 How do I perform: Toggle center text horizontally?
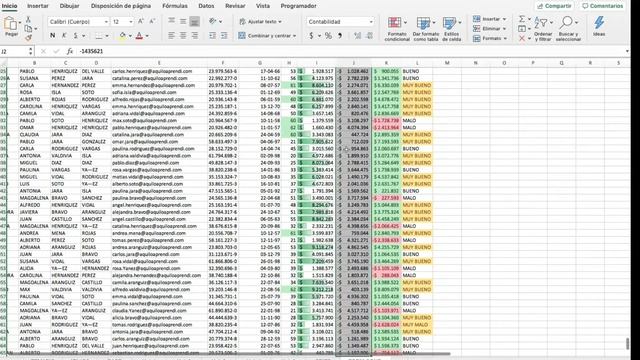click(x=183, y=36)
